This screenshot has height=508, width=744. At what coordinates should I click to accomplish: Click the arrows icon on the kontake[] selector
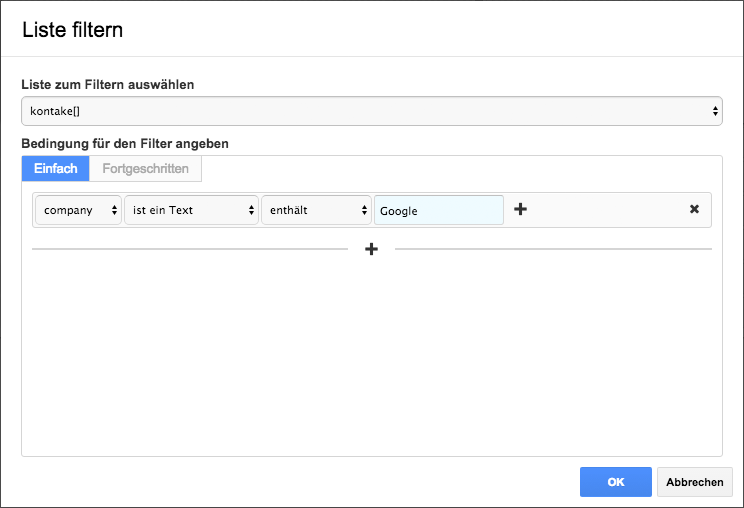pyautogui.click(x=715, y=111)
